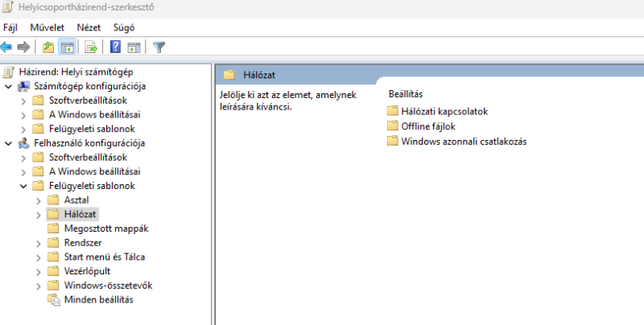Click the policy scroll icon beside Házirend

point(8,72)
